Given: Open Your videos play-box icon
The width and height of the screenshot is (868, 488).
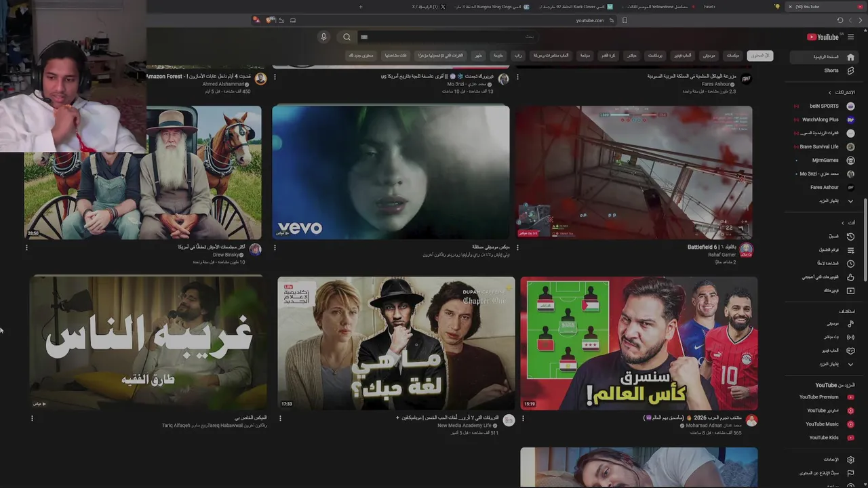Looking at the screenshot, I should click(850, 290).
